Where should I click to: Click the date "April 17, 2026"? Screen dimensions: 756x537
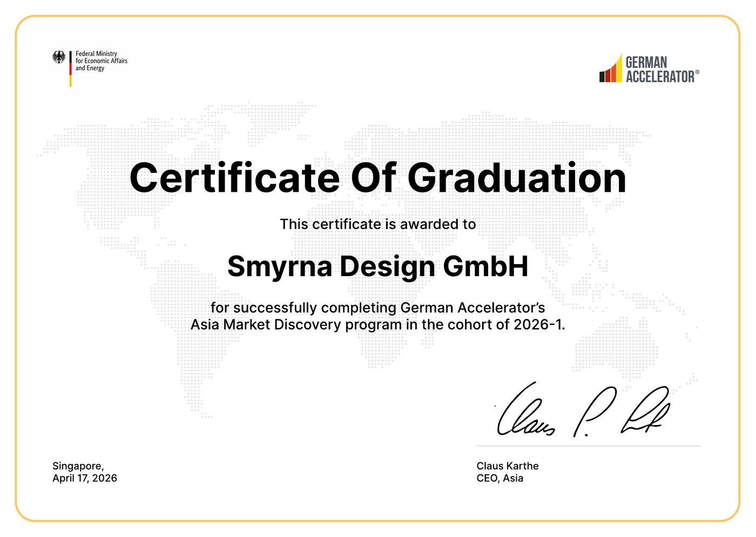(85, 478)
